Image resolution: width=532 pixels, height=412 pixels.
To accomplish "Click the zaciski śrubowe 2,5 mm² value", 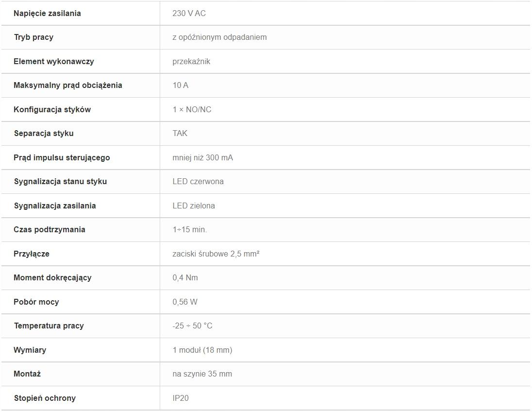I will coord(216,254).
